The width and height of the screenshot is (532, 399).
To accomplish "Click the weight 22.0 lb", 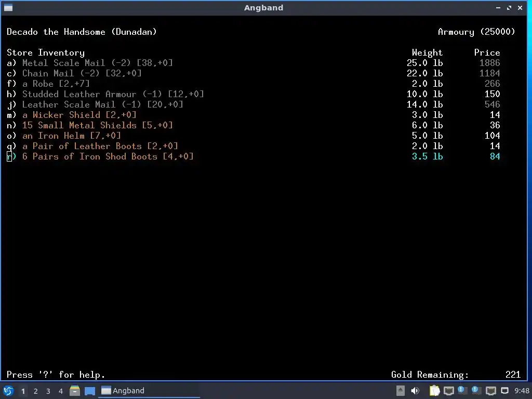I will tap(425, 73).
